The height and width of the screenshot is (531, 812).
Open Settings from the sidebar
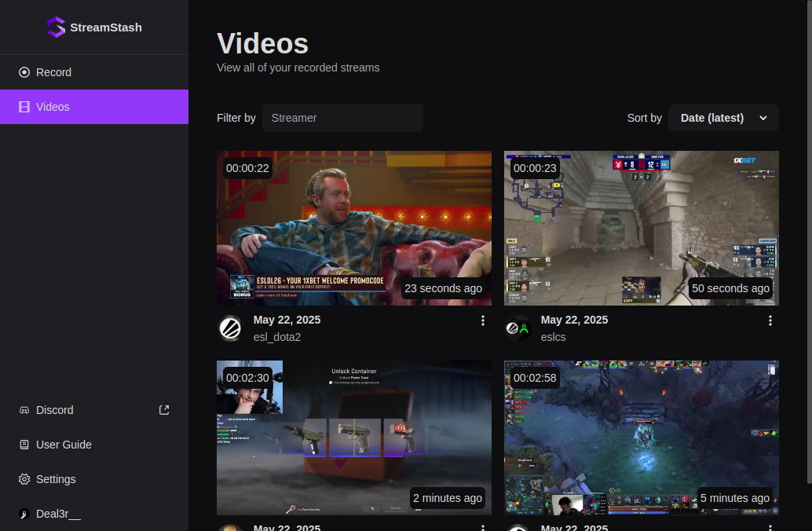[x=94, y=479]
